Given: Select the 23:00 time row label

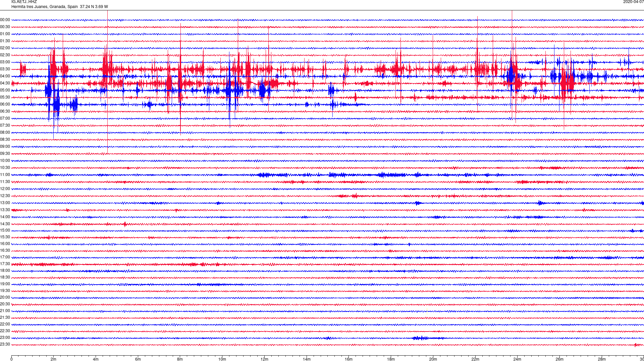Looking at the screenshot, I should pos(5,338).
